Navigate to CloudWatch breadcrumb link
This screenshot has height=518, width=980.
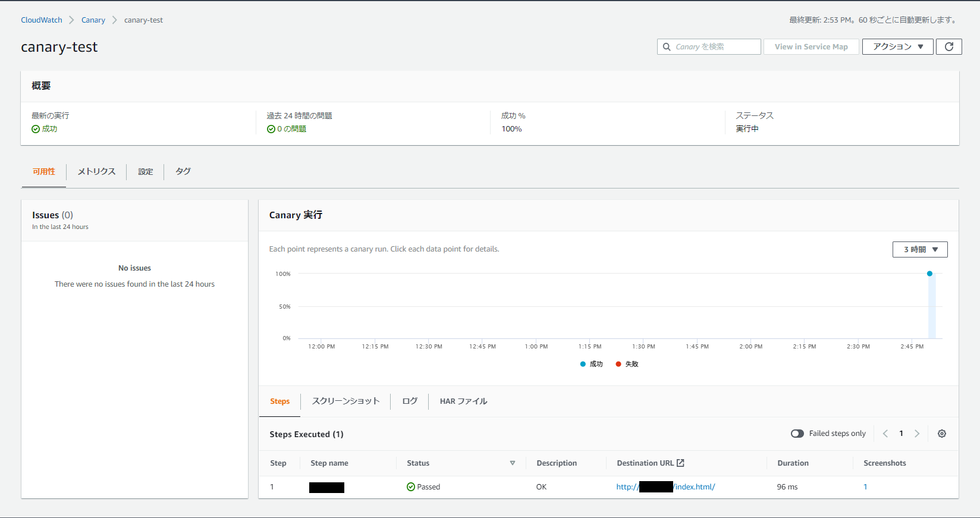[x=42, y=20]
